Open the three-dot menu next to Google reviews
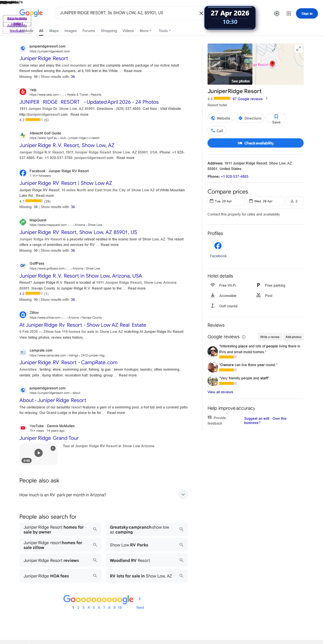This screenshot has height=644, width=327. point(267,99)
